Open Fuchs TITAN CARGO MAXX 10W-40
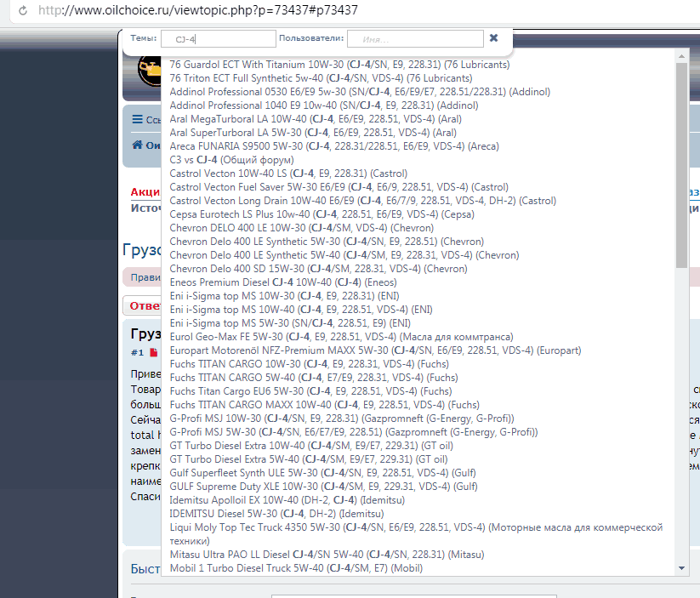Viewport: 700px width, 598px height. click(x=325, y=405)
